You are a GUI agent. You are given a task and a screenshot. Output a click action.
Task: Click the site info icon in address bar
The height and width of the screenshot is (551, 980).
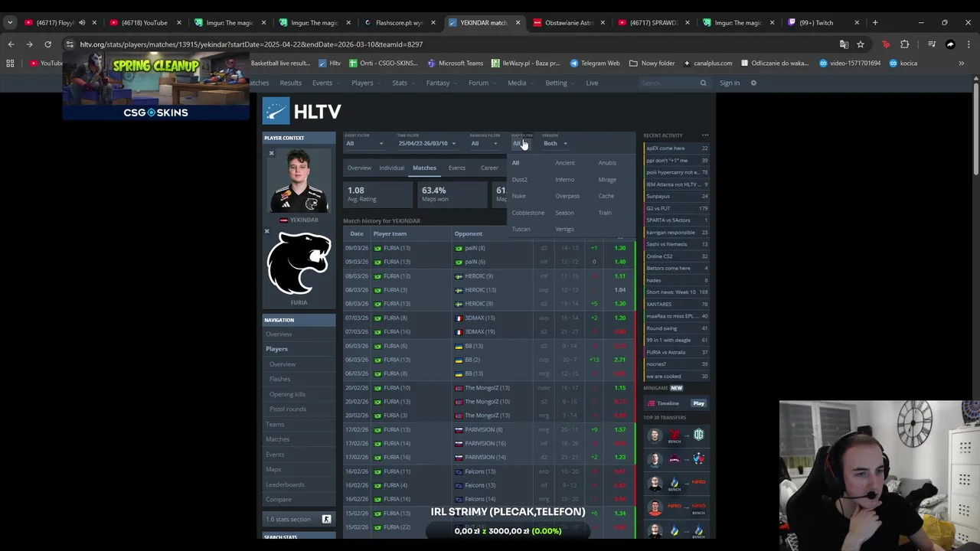[70, 44]
